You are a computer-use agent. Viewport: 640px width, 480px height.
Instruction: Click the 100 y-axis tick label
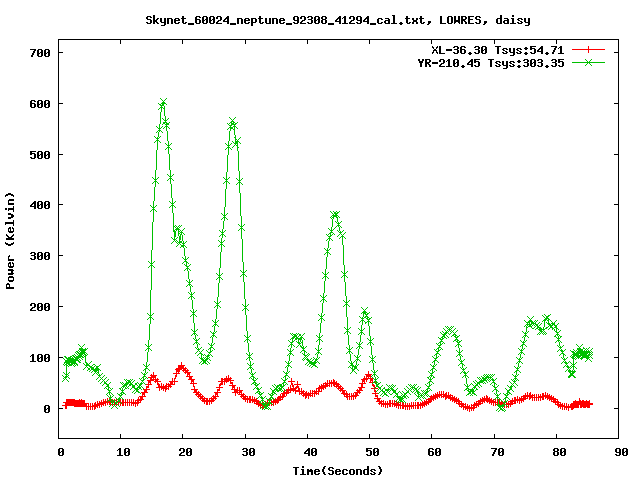click(40, 358)
